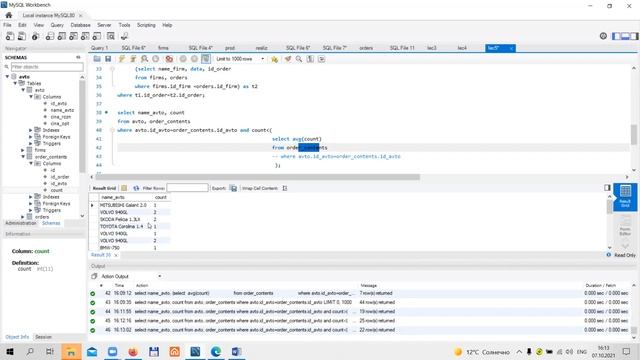Beautify query with the broom icon
Viewport: 640px width, 360px height.
click(x=288, y=59)
